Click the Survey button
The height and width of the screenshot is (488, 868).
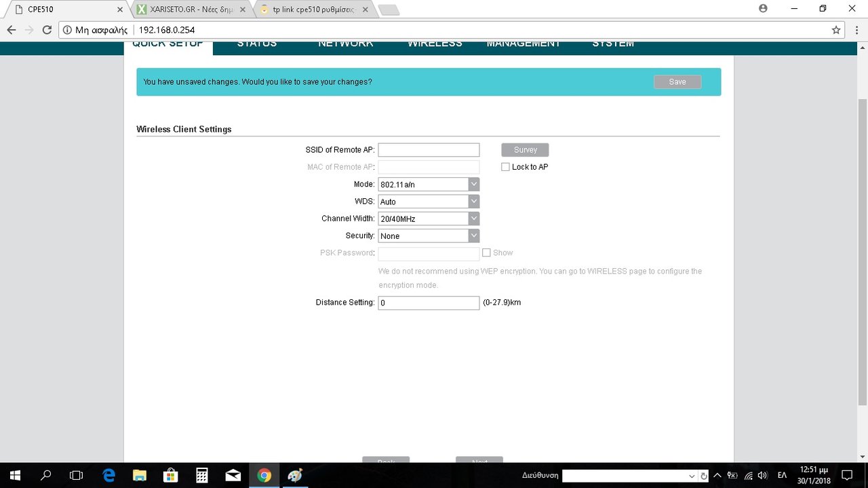click(525, 150)
